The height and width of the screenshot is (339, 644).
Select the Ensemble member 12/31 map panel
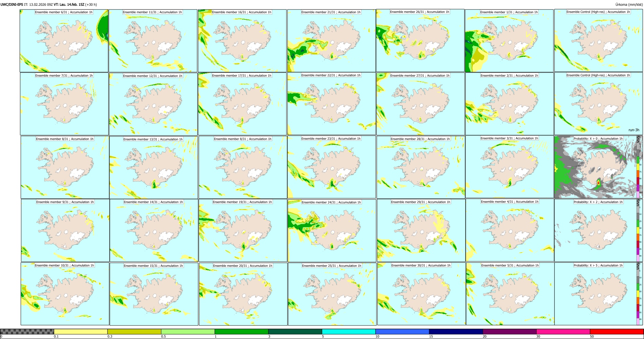pos(153,104)
